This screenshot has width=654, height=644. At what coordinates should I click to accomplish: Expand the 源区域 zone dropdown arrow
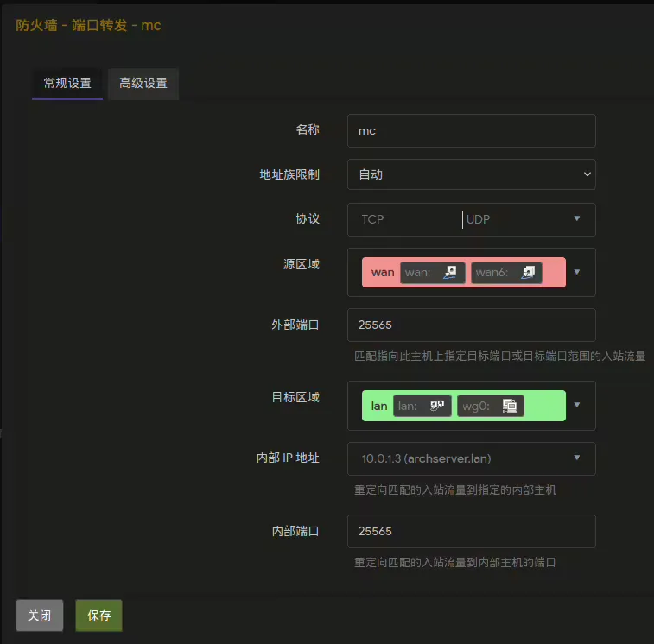click(x=577, y=273)
